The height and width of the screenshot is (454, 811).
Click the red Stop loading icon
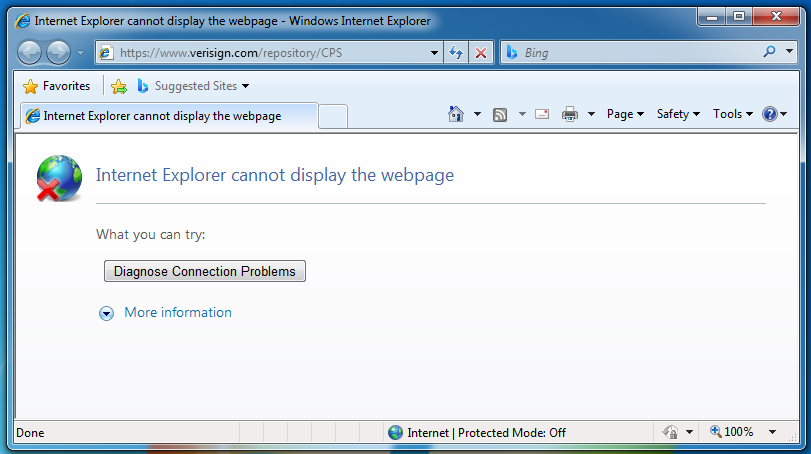point(481,53)
